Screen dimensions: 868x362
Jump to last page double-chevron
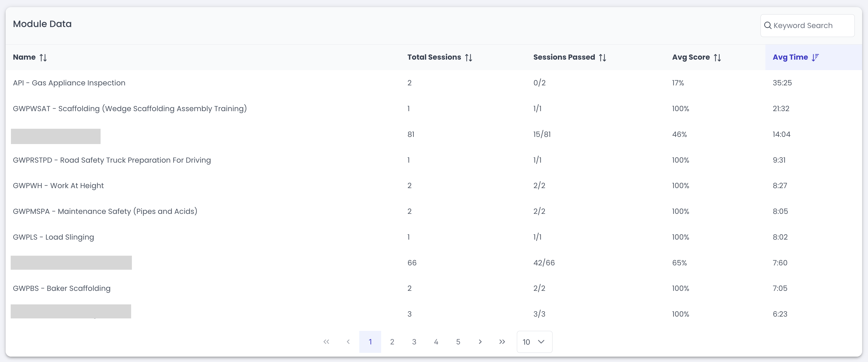502,342
